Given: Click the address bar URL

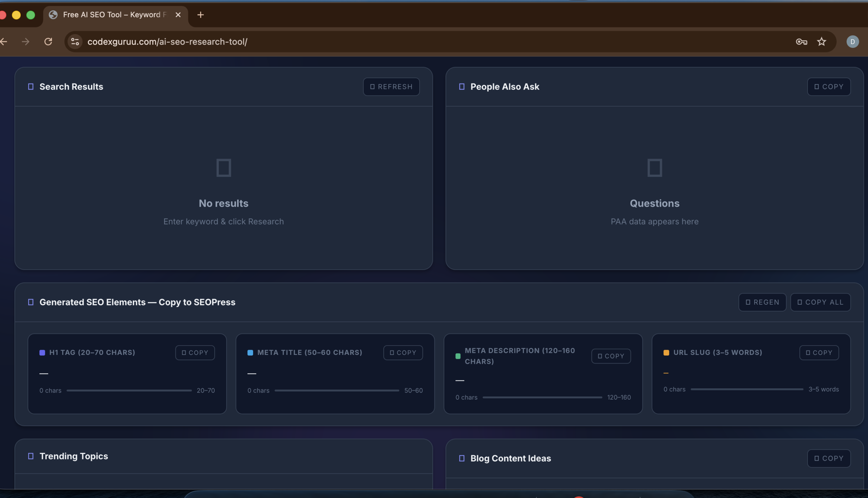Looking at the screenshot, I should click(x=167, y=42).
